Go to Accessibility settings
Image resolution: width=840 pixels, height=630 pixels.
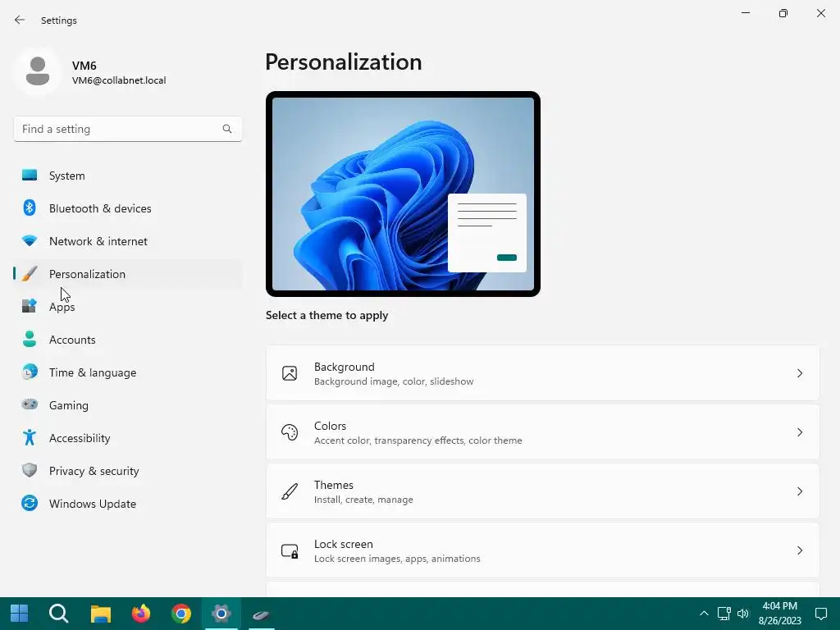(127, 438)
